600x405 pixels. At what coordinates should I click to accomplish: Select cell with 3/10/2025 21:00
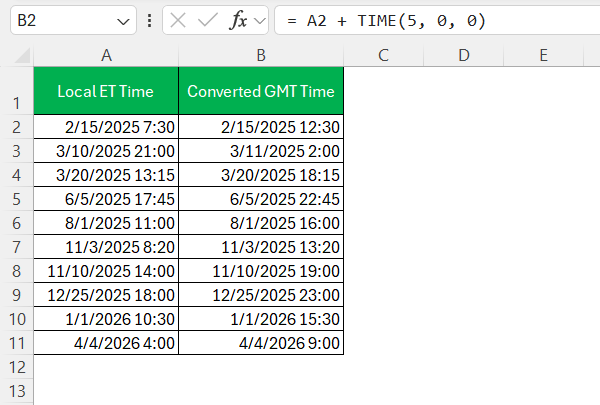point(106,151)
